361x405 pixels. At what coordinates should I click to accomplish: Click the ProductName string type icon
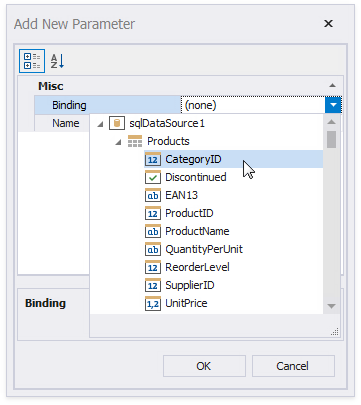coord(153,231)
